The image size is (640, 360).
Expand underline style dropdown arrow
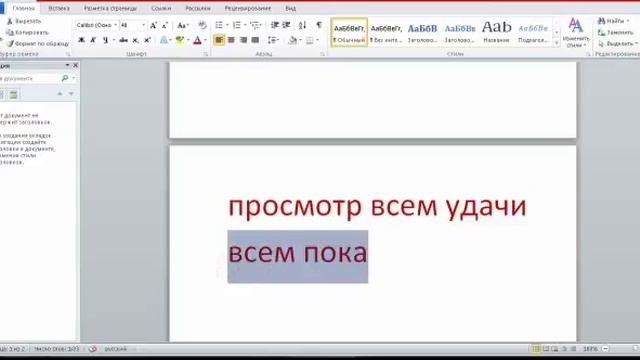click(x=113, y=40)
